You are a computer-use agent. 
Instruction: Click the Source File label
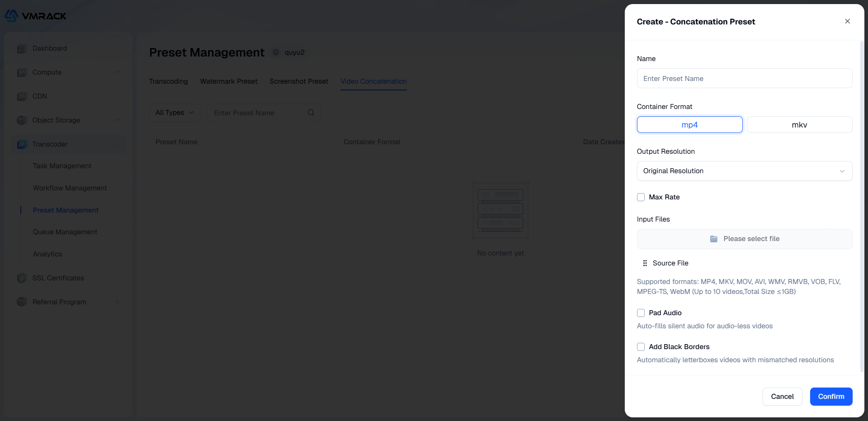click(670, 263)
